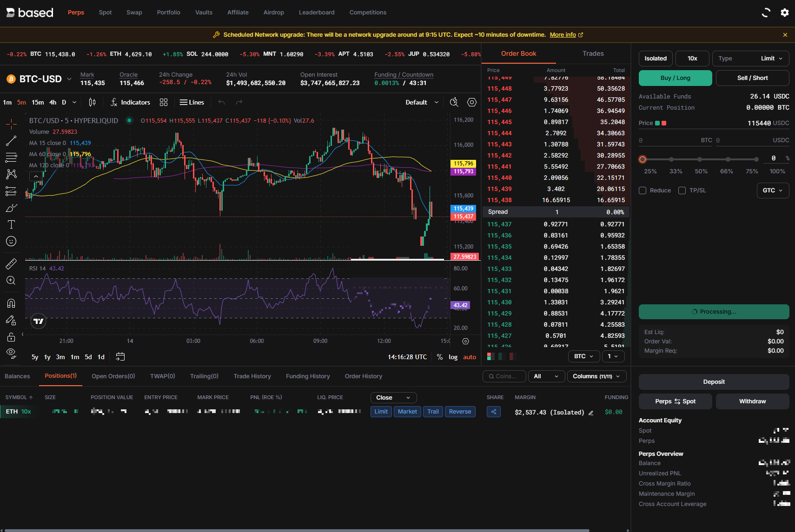The image size is (795, 532).
Task: Click Perps to Spot transfer button
Action: [x=675, y=401]
